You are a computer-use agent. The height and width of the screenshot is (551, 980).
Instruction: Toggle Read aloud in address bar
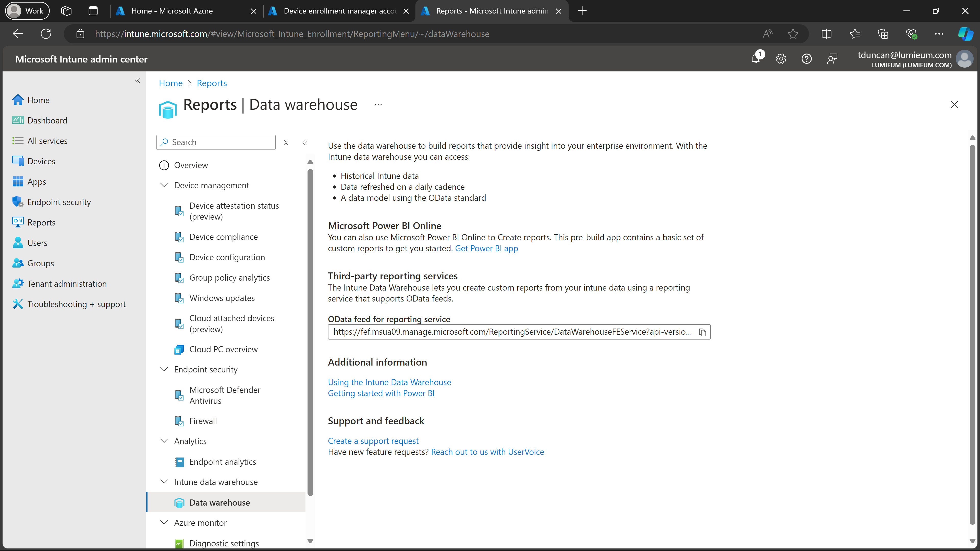coord(768,34)
